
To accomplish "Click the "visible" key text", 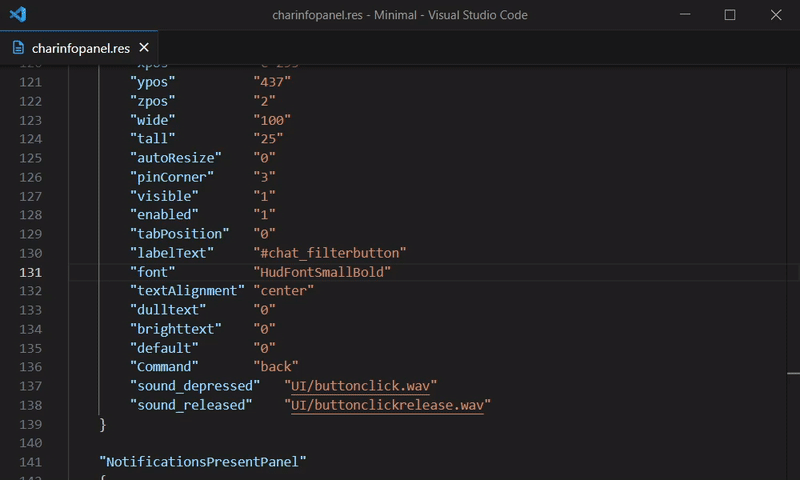I will [x=164, y=196].
